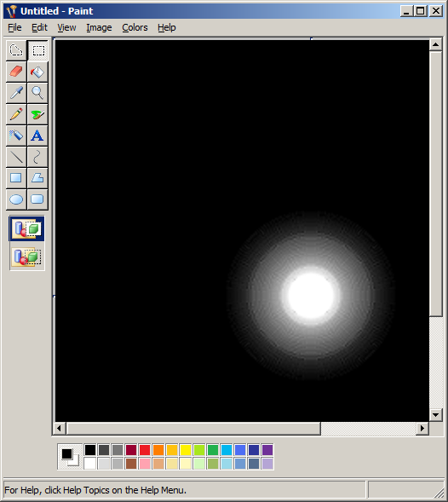Activate the Magnifier tool

point(37,93)
